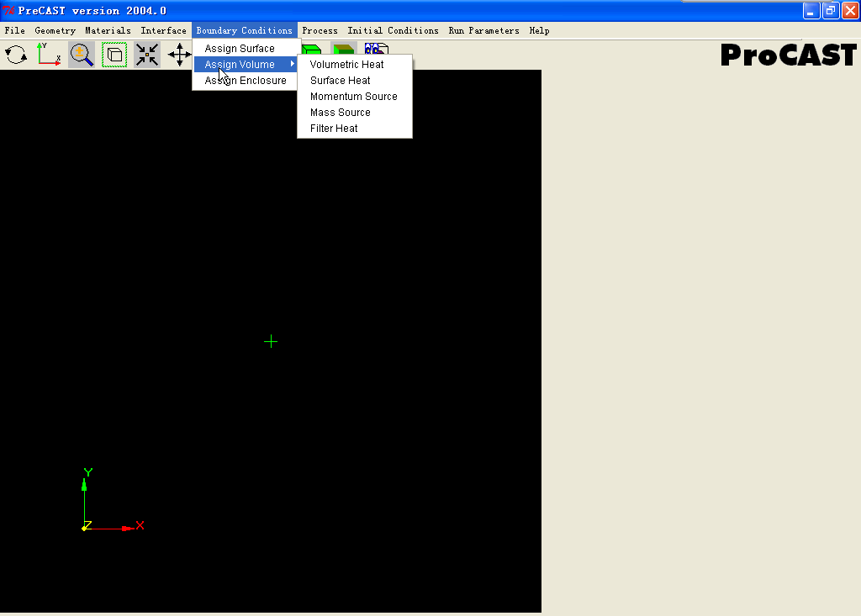The height and width of the screenshot is (616, 861).
Task: Open the Run Parameters menu
Action: (483, 31)
